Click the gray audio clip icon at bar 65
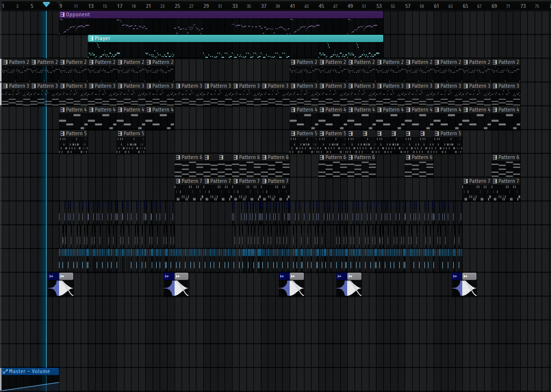The height and width of the screenshot is (392, 551). pos(466,277)
